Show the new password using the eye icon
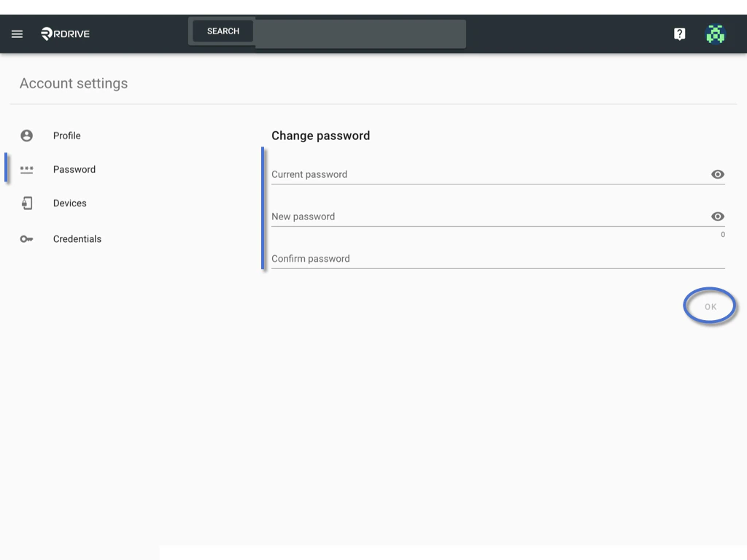 pos(717,217)
